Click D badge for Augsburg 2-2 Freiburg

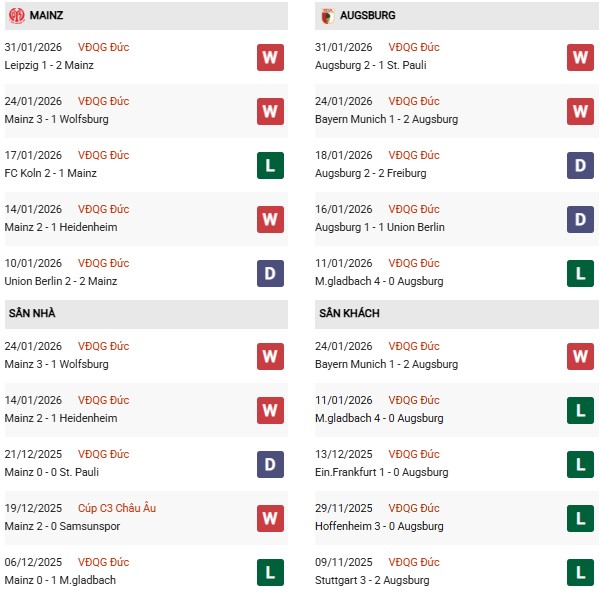pos(581,165)
